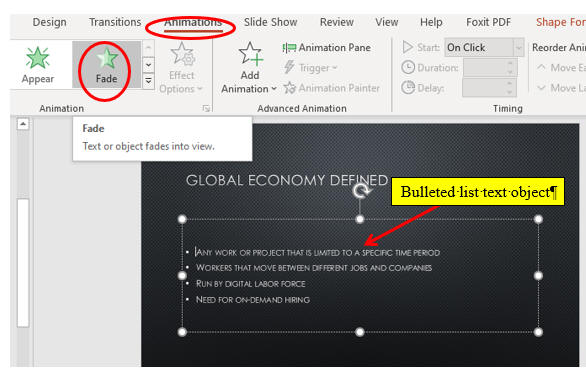Open Animation group dialog launcher
The width and height of the screenshot is (586, 371).
206,108
